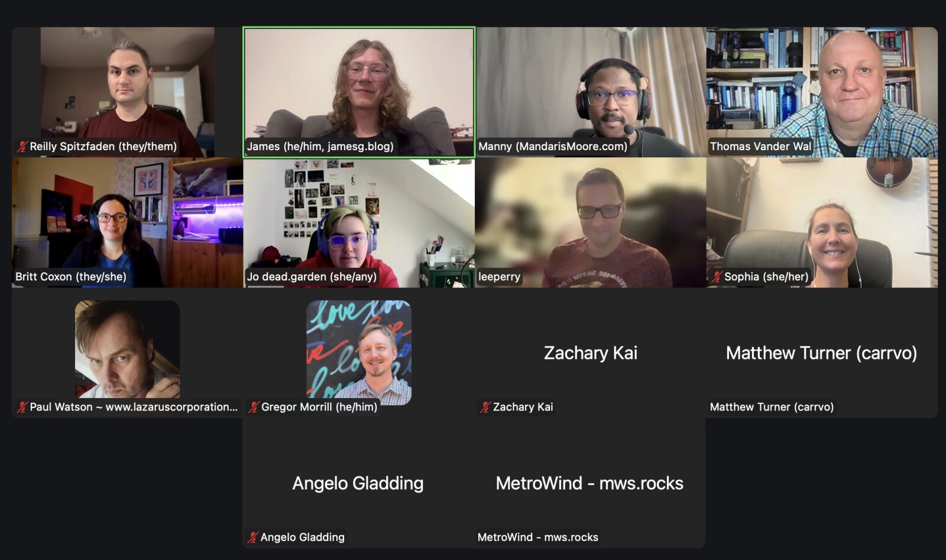Click the MetroWind - mws.rocks name label

pos(537,537)
